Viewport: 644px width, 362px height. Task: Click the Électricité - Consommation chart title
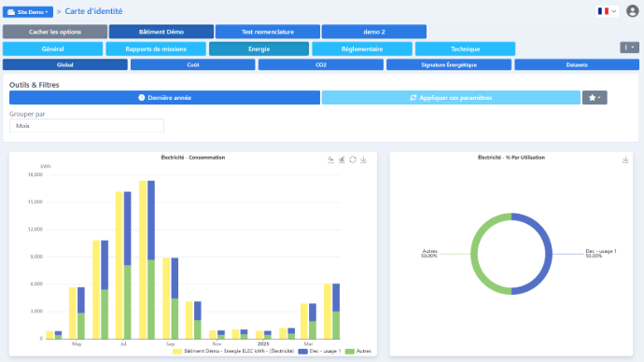coord(193,158)
